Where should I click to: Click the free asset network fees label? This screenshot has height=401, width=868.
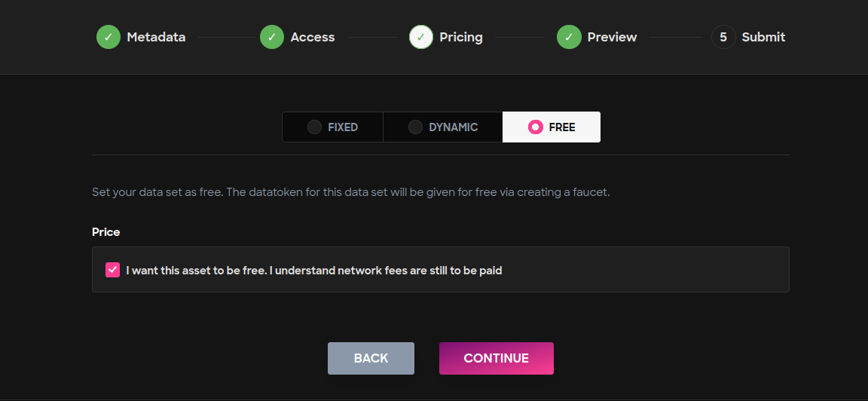tap(314, 271)
